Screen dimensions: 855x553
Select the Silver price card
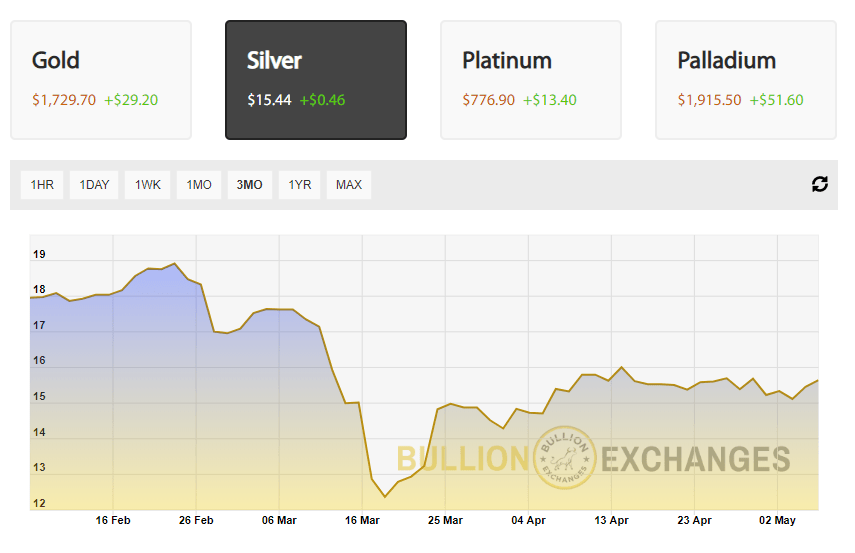point(316,80)
